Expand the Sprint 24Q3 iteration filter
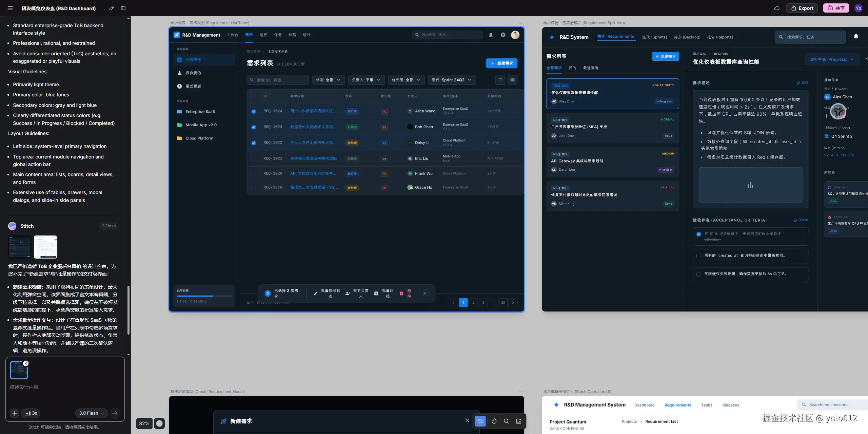 point(451,80)
